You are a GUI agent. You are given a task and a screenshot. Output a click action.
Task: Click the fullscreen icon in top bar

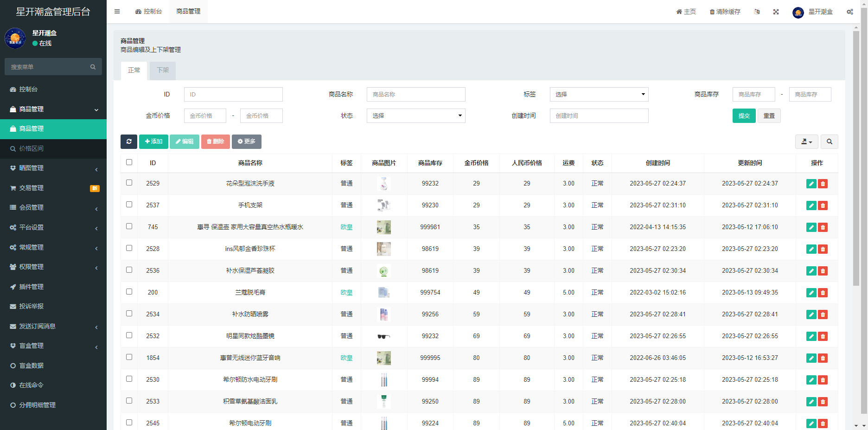click(776, 12)
